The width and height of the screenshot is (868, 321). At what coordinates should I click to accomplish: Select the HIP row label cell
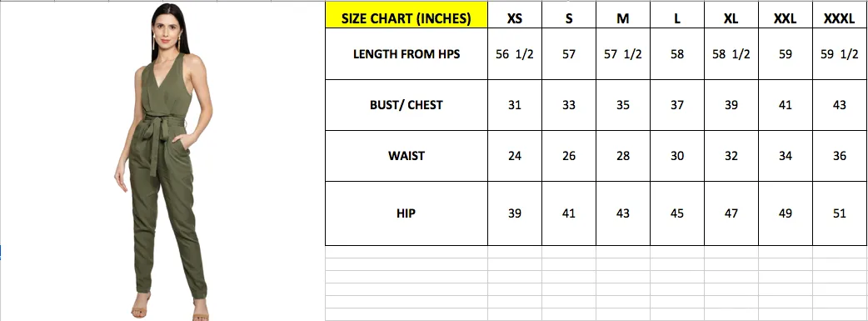[407, 213]
